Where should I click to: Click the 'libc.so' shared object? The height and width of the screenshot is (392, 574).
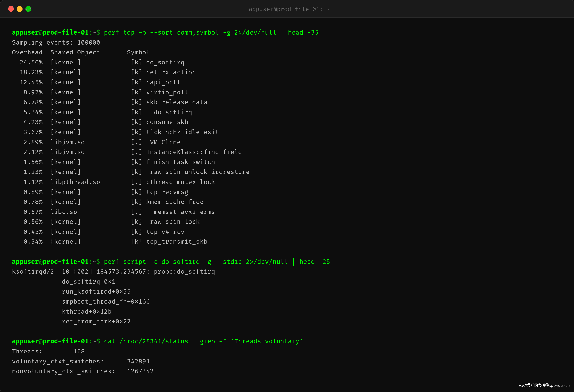64,212
